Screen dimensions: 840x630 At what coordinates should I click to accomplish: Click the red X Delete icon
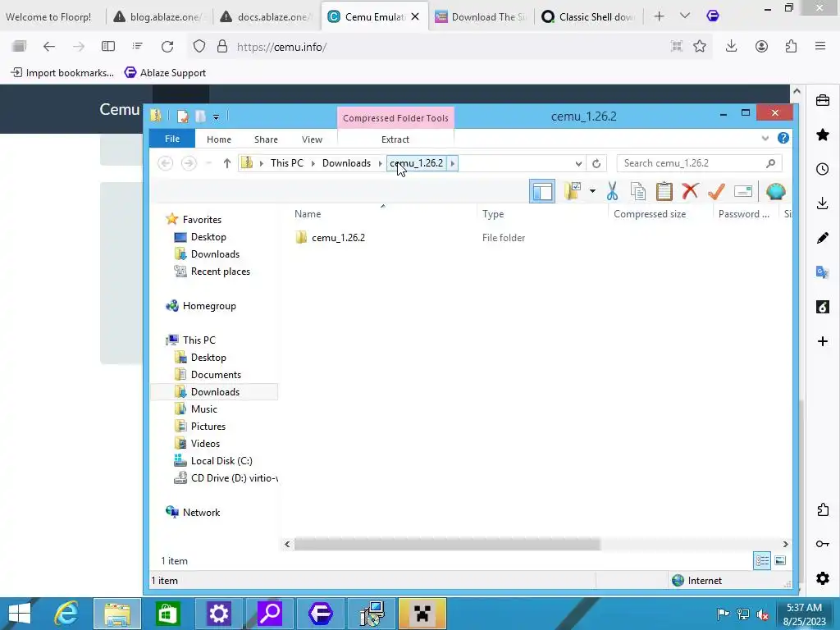[690, 191]
